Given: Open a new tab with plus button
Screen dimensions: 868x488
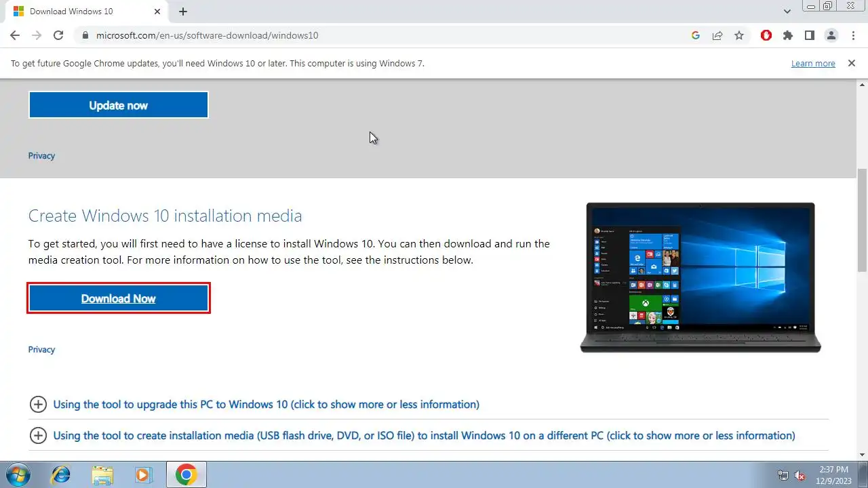Looking at the screenshot, I should (x=183, y=12).
